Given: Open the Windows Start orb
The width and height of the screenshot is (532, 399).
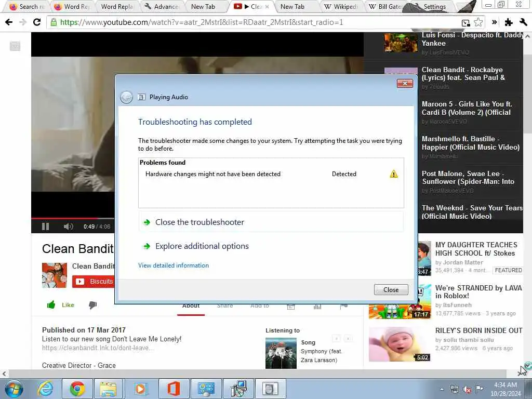Looking at the screenshot, I should tap(14, 389).
